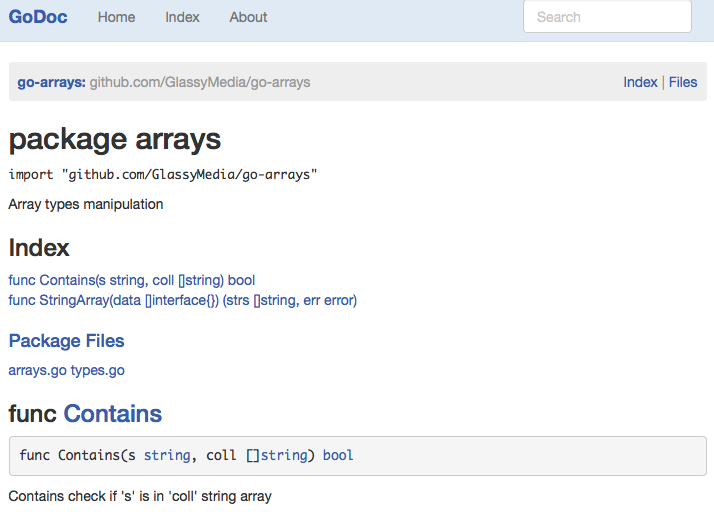Screen dimensions: 714x523
Task: Click Contains link in func Contains heading
Action: click(x=112, y=414)
